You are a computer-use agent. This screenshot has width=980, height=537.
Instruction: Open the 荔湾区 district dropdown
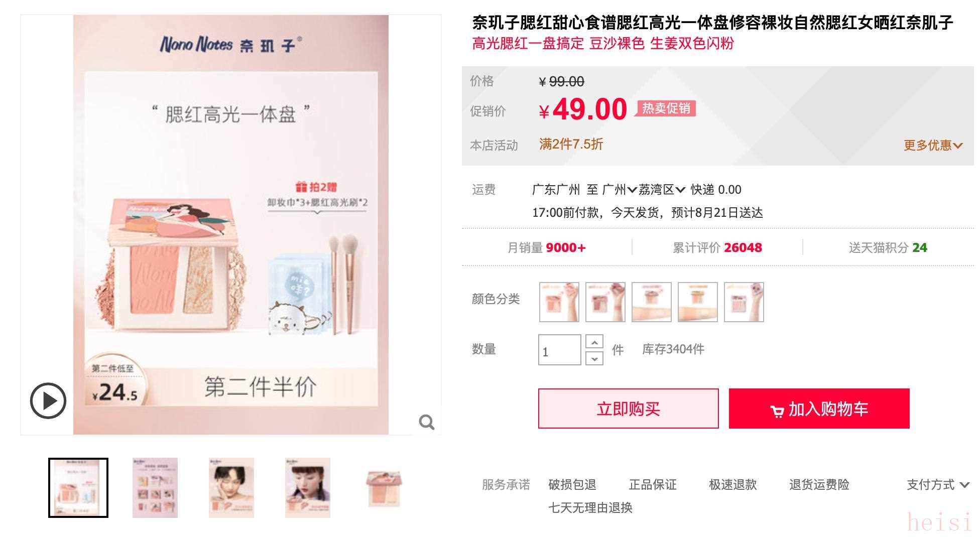click(x=662, y=190)
